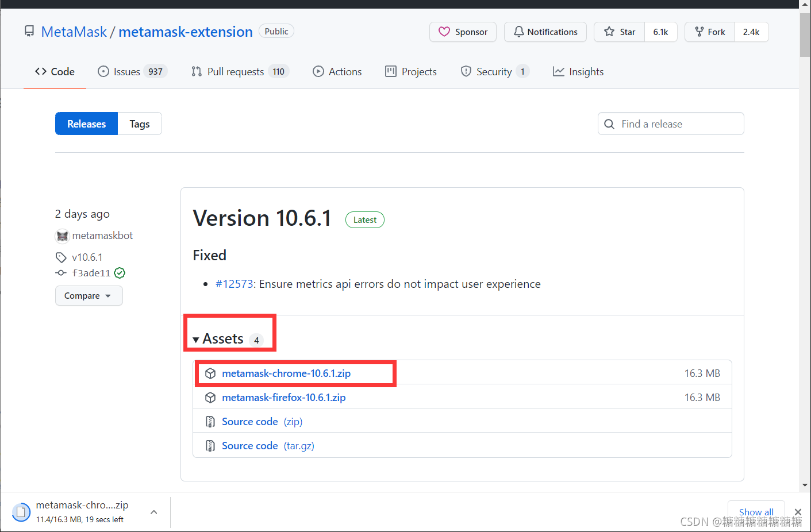
Task: Star the repository
Action: pyautogui.click(x=620, y=32)
